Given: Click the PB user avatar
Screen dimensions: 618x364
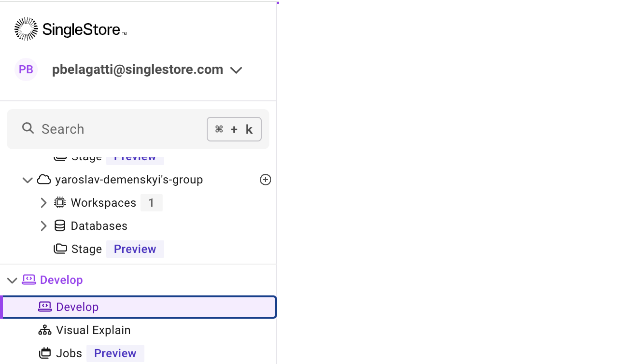Looking at the screenshot, I should pyautogui.click(x=26, y=70).
